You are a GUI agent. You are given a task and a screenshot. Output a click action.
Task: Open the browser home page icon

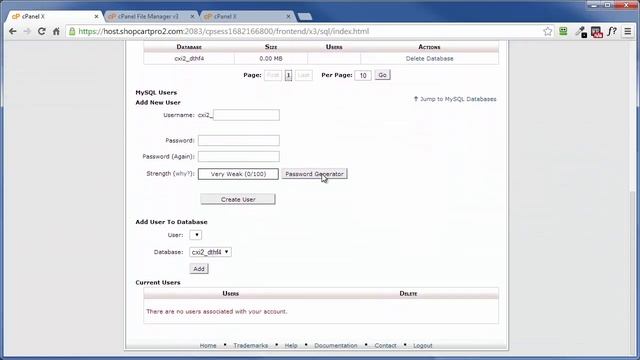(56, 31)
